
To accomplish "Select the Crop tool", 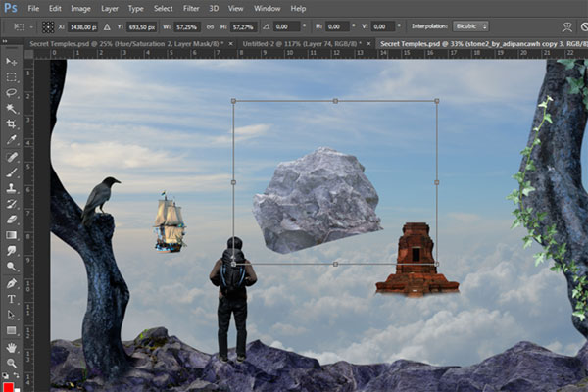I will pyautogui.click(x=12, y=124).
